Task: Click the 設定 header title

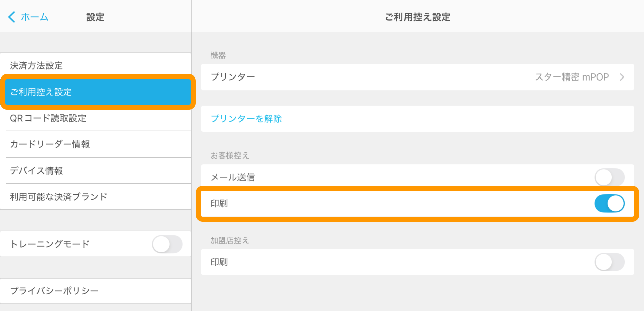Action: tap(95, 17)
